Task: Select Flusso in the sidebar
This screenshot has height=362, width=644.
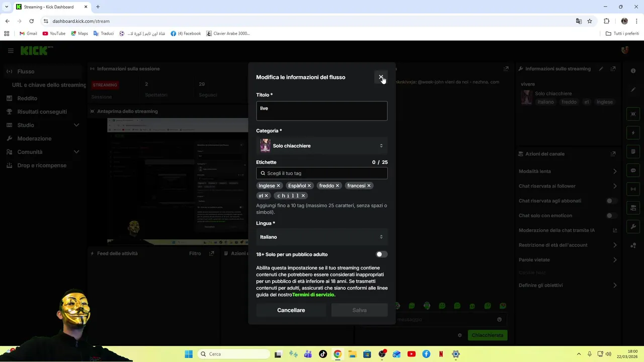Action: (42, 71)
